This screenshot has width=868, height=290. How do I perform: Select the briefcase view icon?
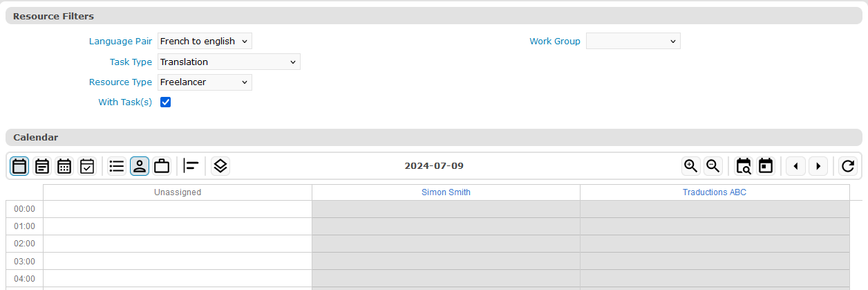point(162,166)
